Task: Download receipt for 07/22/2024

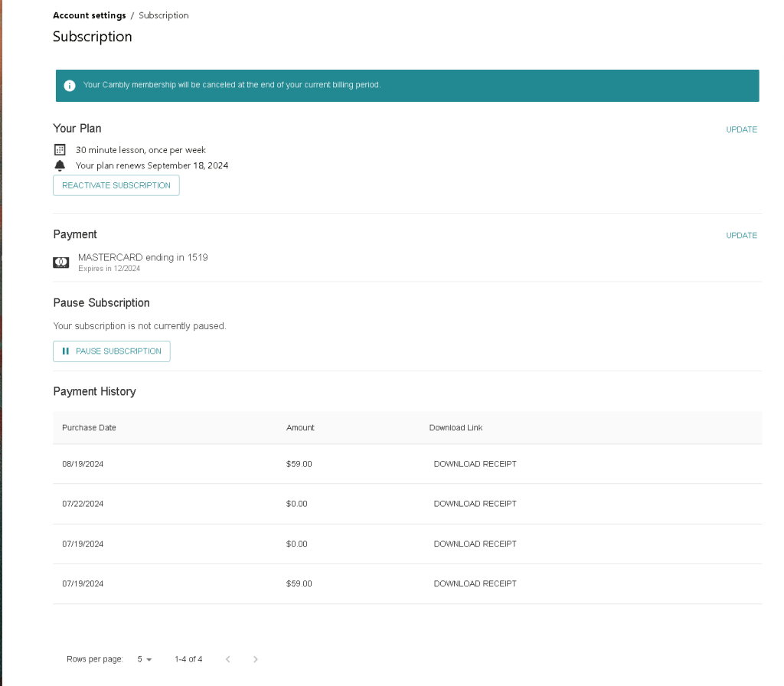Action: pos(475,504)
